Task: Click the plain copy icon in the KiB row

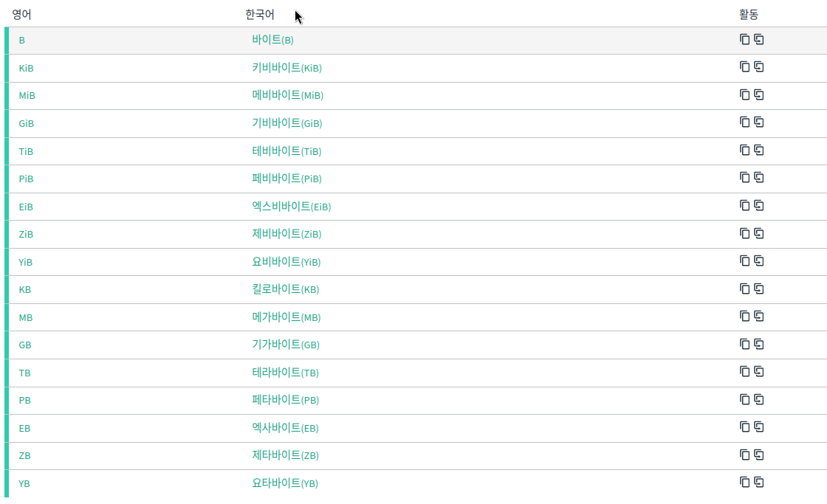Action: pos(744,67)
